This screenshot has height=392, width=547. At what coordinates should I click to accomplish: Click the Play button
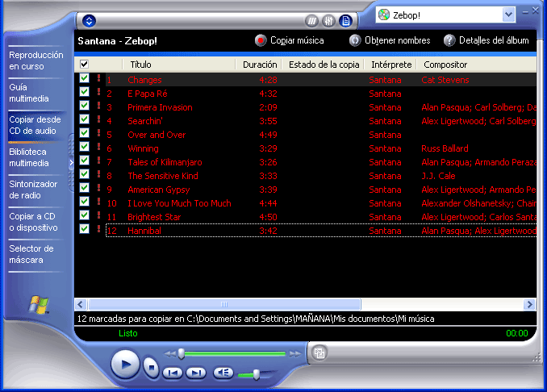(x=125, y=365)
